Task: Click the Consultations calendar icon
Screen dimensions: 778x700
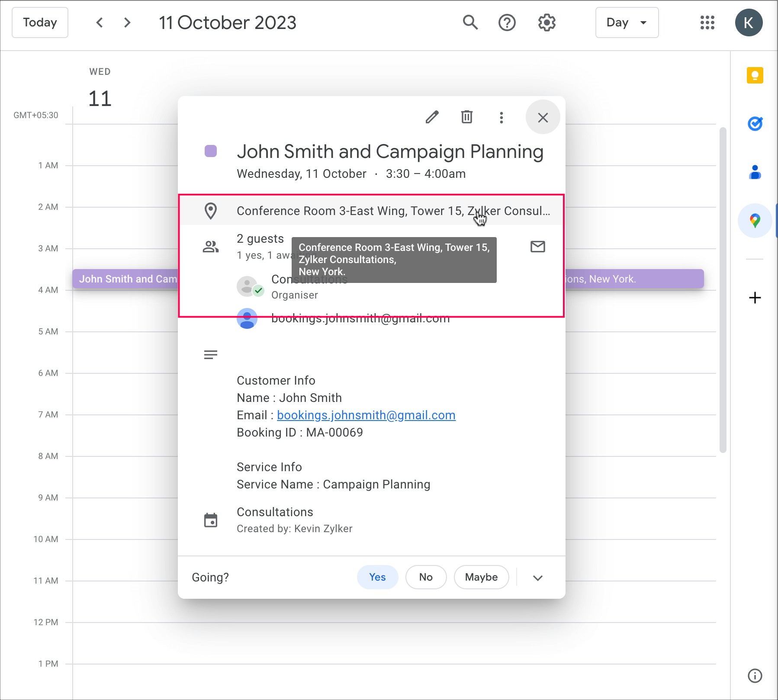Action: pos(211,520)
